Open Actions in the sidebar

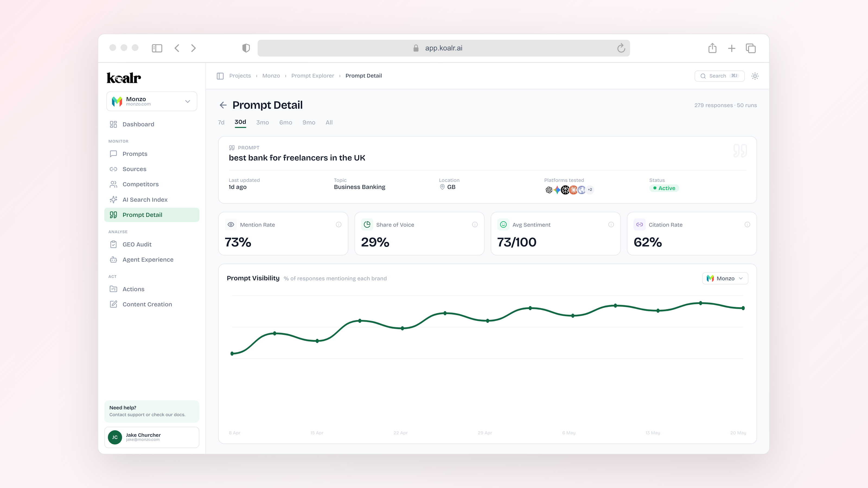pos(152,289)
